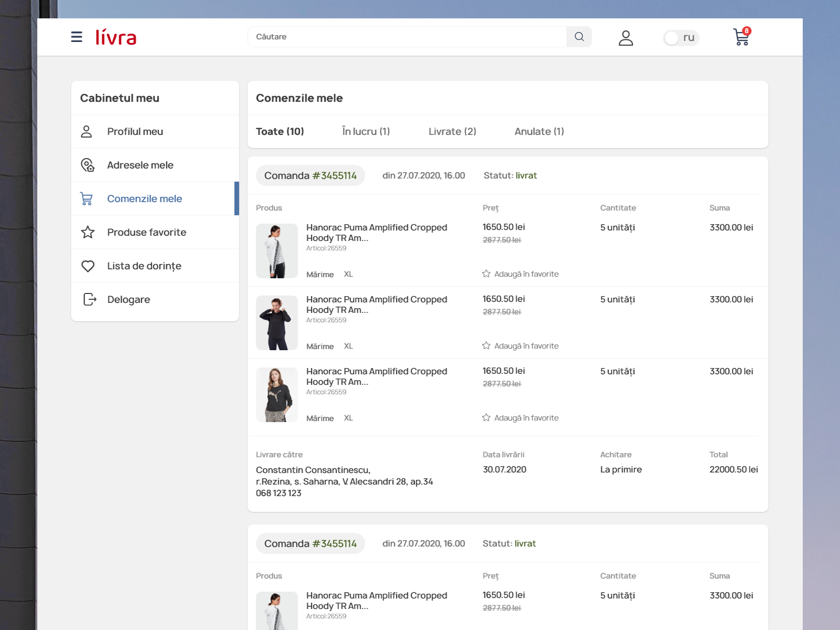Viewport: 840px width, 630px height.
Task: Click the favorite star icon of Puma sweatshirt
Action: (486, 417)
